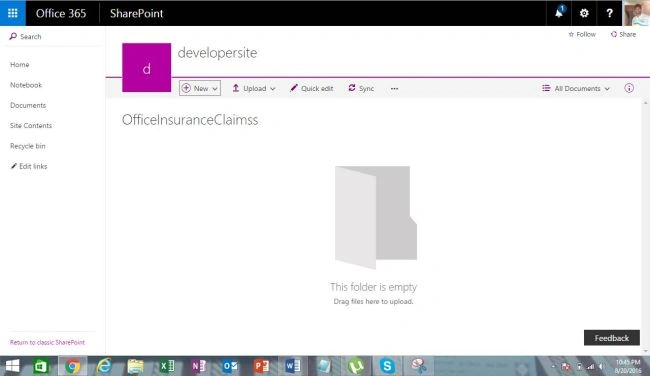Open the Store app in taskbar
The image size is (650, 376).
(41, 366)
